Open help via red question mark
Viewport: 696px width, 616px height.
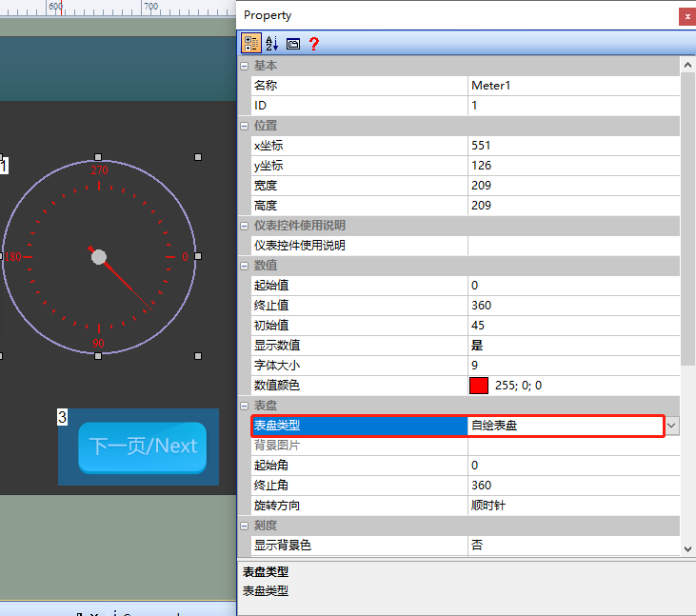pos(314,44)
